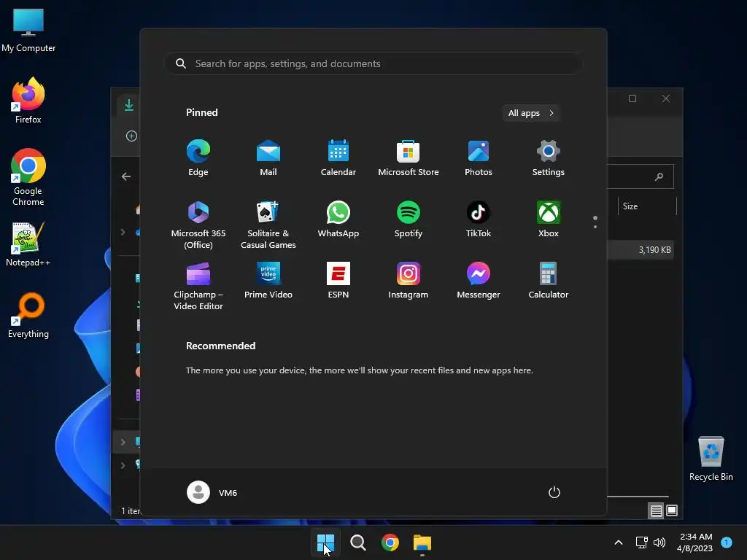This screenshot has height=560, width=747.
Task: Open notification center badge
Action: [727, 542]
